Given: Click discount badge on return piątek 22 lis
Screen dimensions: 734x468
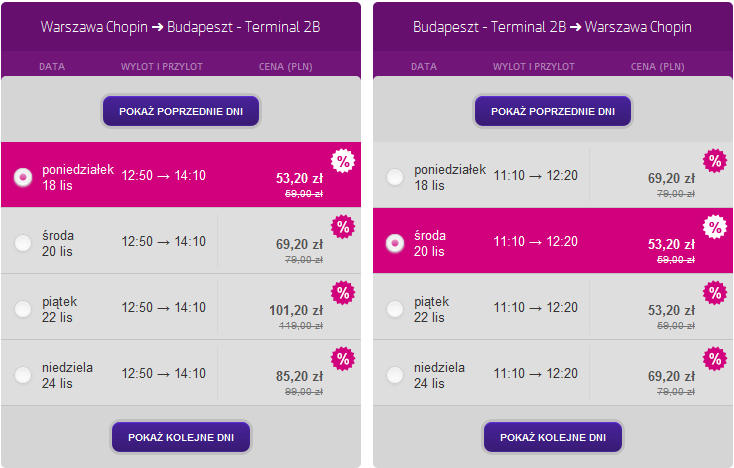Looking at the screenshot, I should [x=715, y=293].
